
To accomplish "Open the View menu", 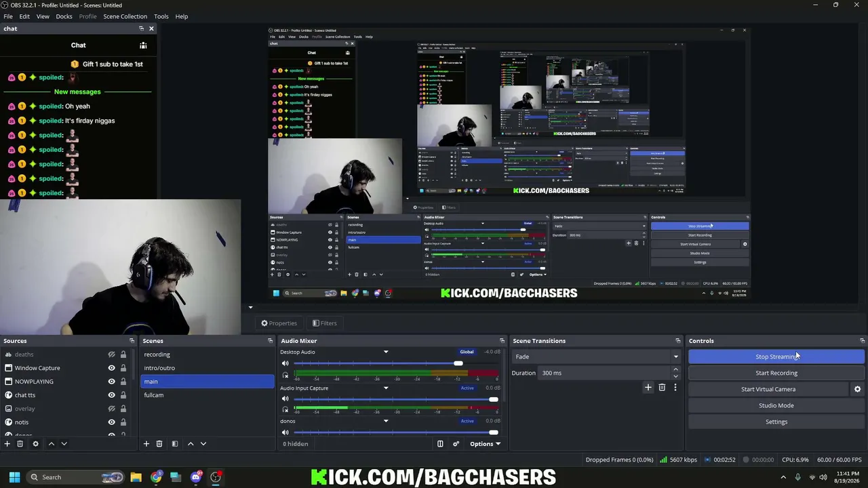I will pyautogui.click(x=43, y=16).
